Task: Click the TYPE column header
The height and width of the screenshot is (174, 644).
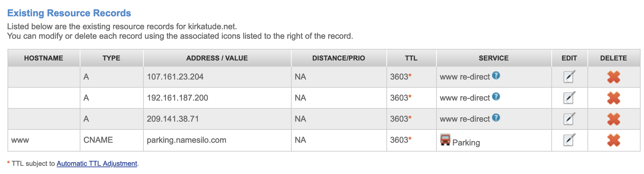Action: click(111, 58)
